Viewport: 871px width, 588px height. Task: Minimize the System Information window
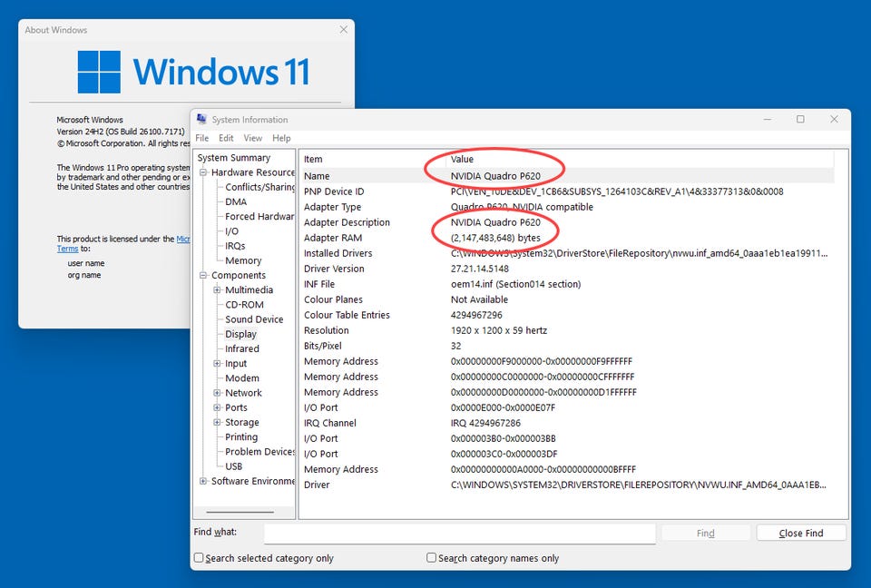pos(767,119)
